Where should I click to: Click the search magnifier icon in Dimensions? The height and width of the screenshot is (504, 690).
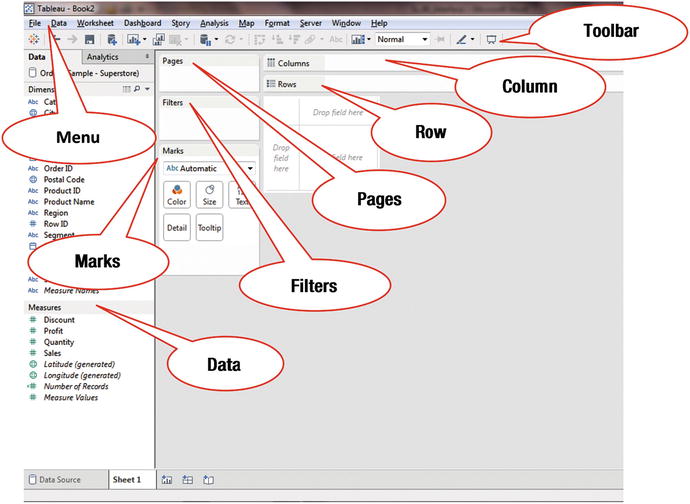point(137,89)
